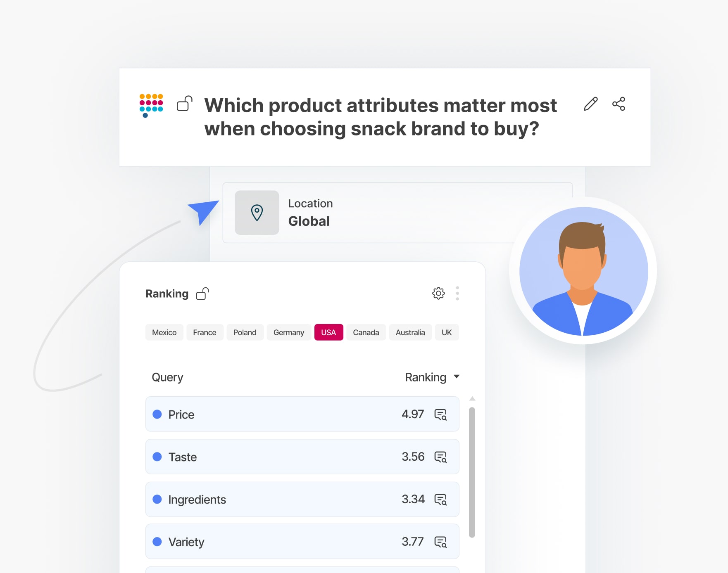Open comments icon on Variety row
The image size is (728, 573).
(x=440, y=542)
